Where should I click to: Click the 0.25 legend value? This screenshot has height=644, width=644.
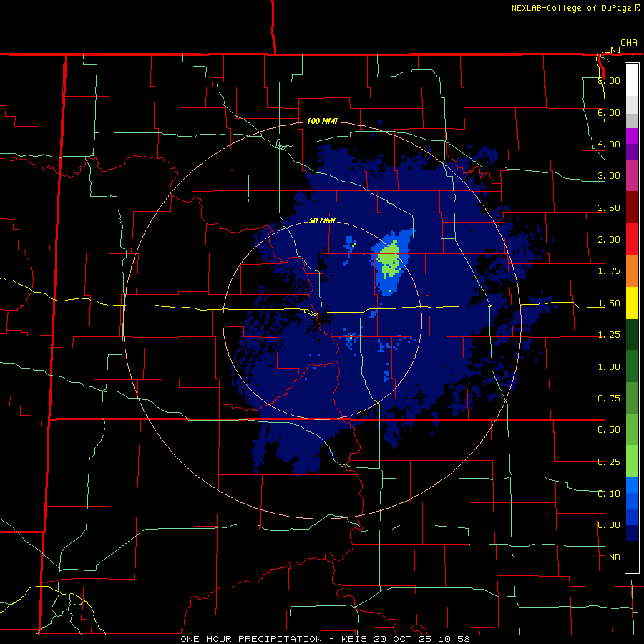[x=609, y=462]
